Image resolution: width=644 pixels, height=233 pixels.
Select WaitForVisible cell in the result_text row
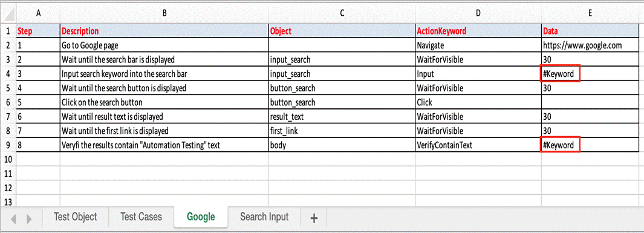click(x=478, y=117)
